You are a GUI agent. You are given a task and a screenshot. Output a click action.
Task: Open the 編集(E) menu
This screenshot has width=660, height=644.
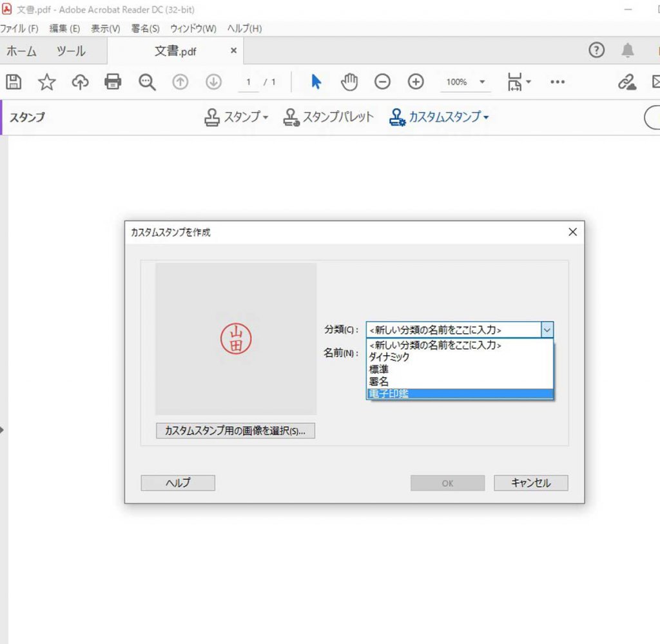pos(64,28)
